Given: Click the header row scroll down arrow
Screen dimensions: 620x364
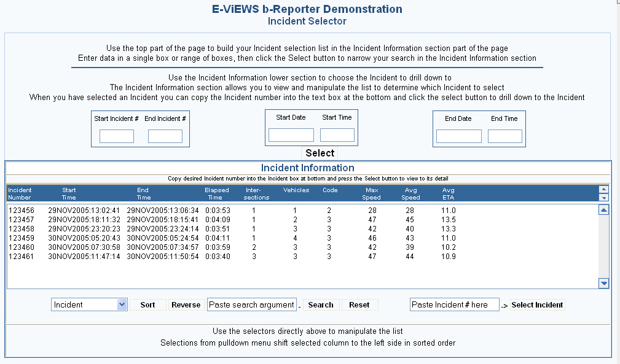Looking at the screenshot, I should 603,198.
